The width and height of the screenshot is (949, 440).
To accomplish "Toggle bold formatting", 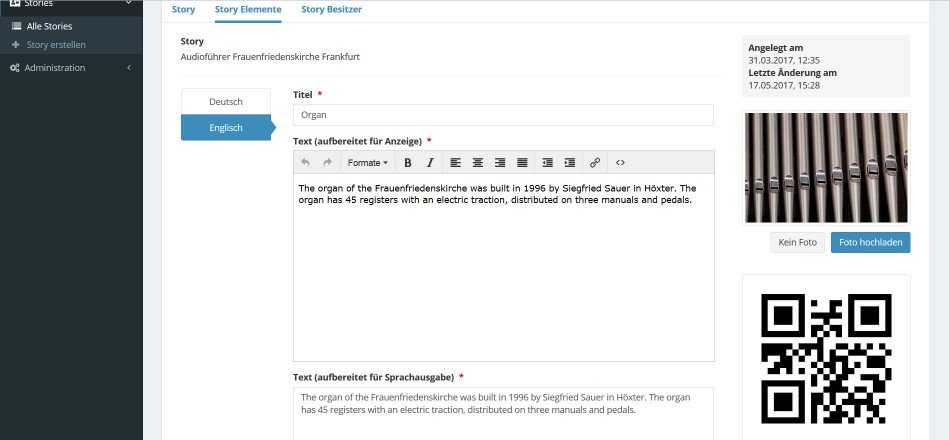I will [408, 163].
